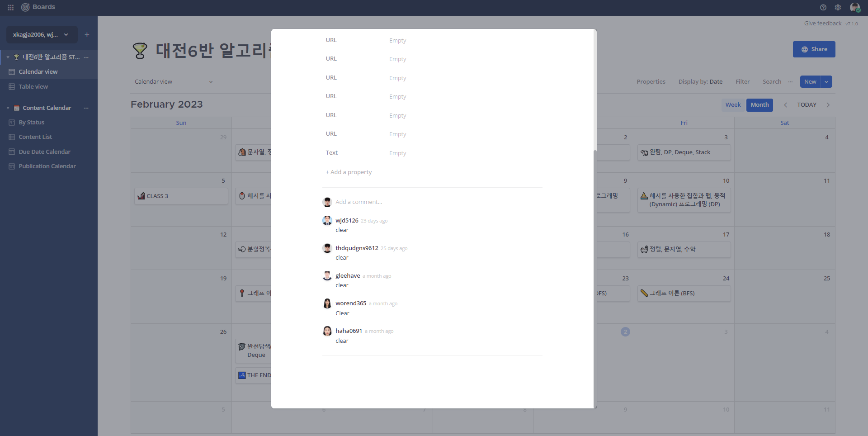
Task: Click the New card button
Action: point(810,82)
